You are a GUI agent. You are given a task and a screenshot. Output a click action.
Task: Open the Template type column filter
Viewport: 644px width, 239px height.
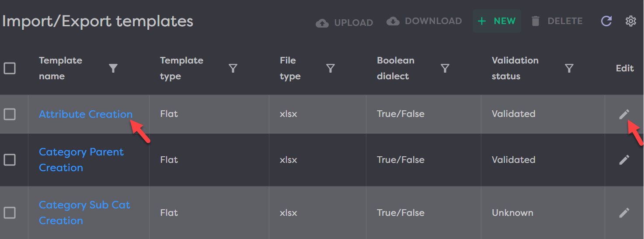click(x=233, y=68)
